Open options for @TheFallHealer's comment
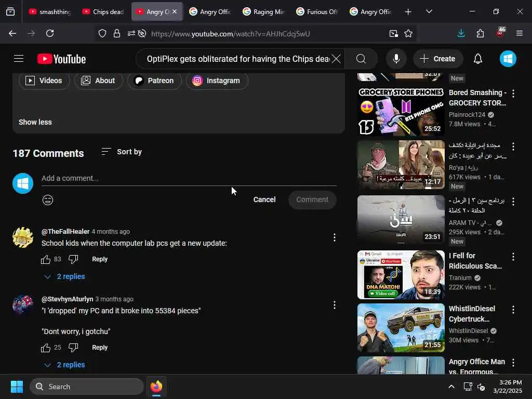The height and width of the screenshot is (399, 532). coord(335,237)
